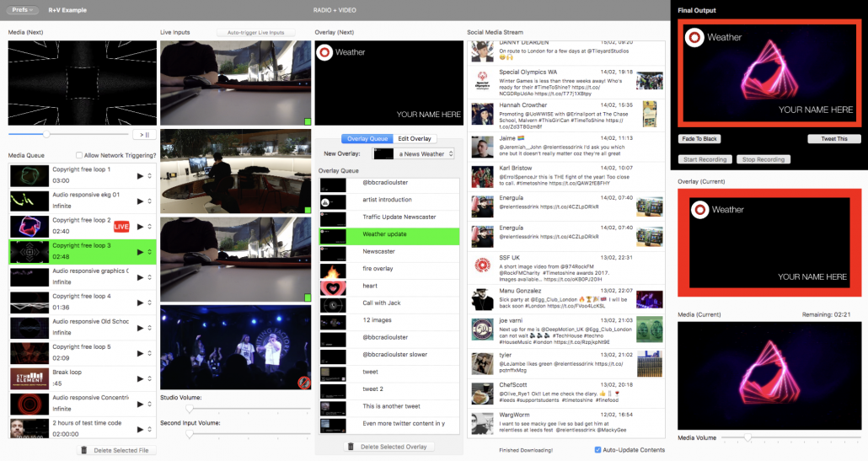
Task: Toggle green indicator on third live input
Action: point(308,298)
